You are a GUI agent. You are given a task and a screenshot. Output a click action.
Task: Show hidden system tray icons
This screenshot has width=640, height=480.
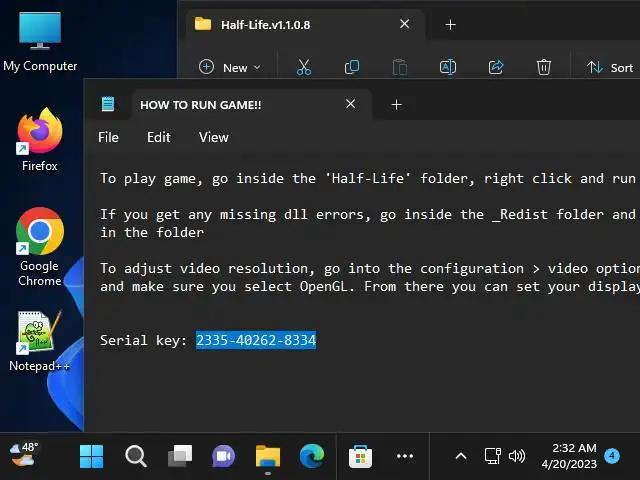coord(461,456)
